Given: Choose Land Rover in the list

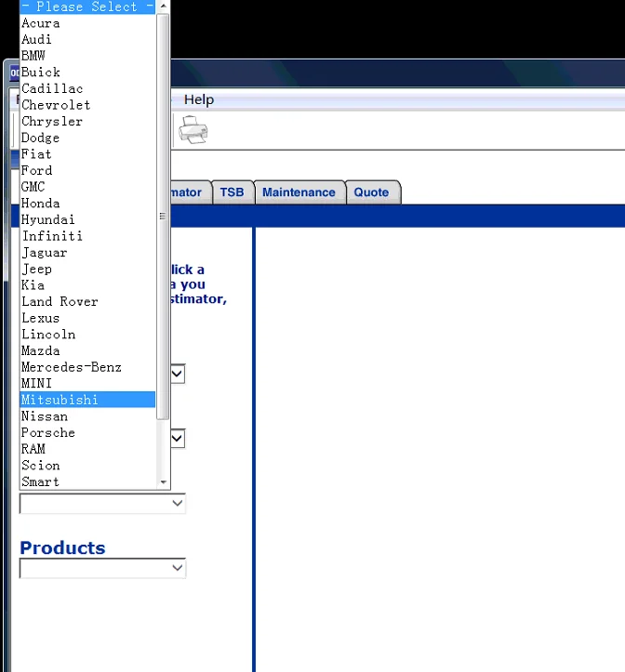Looking at the screenshot, I should point(87,301).
